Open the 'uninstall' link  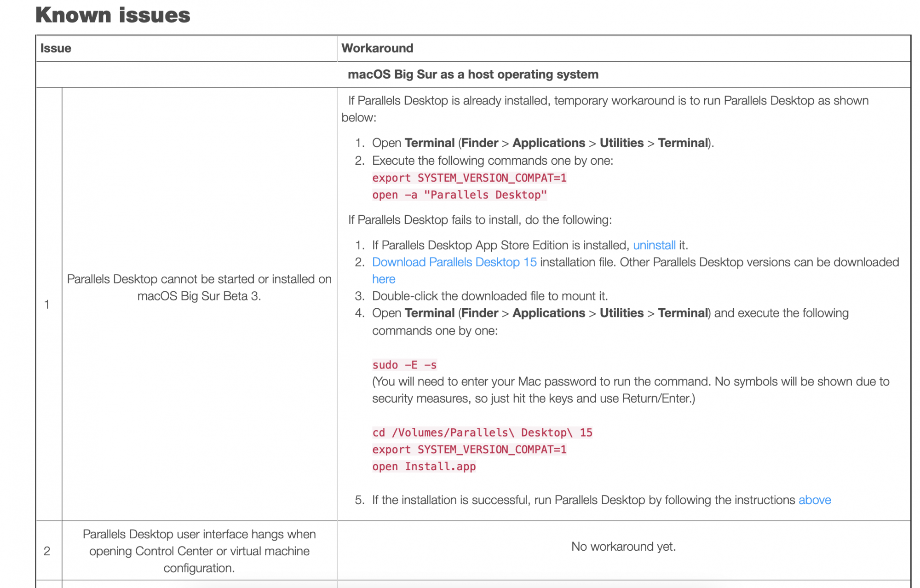pos(654,245)
